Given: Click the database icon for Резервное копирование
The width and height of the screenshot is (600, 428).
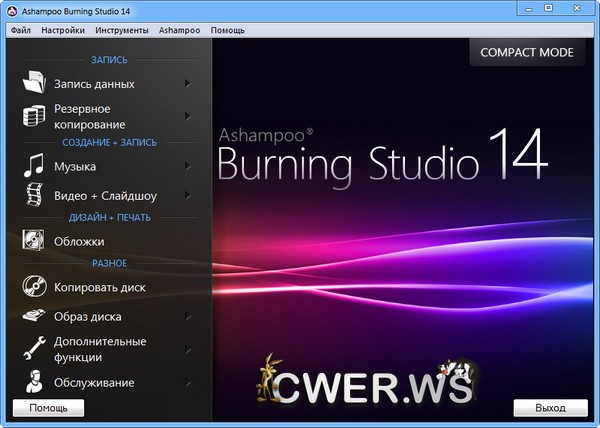Looking at the screenshot, I should point(34,117).
